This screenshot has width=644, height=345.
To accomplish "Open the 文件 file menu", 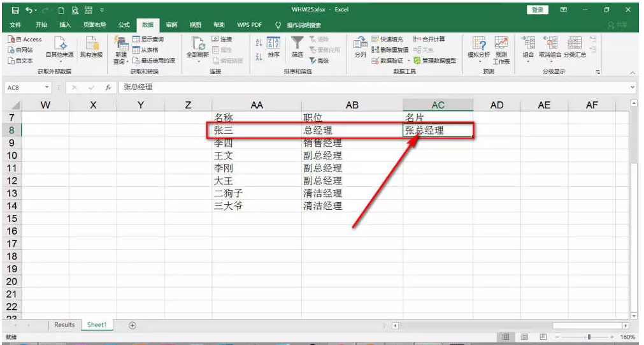I will click(15, 25).
